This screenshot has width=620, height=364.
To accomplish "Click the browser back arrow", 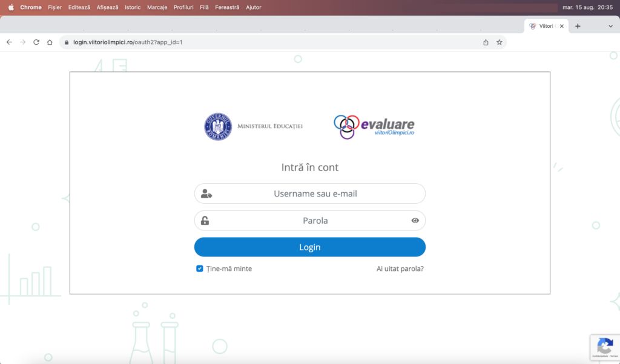I will point(9,42).
